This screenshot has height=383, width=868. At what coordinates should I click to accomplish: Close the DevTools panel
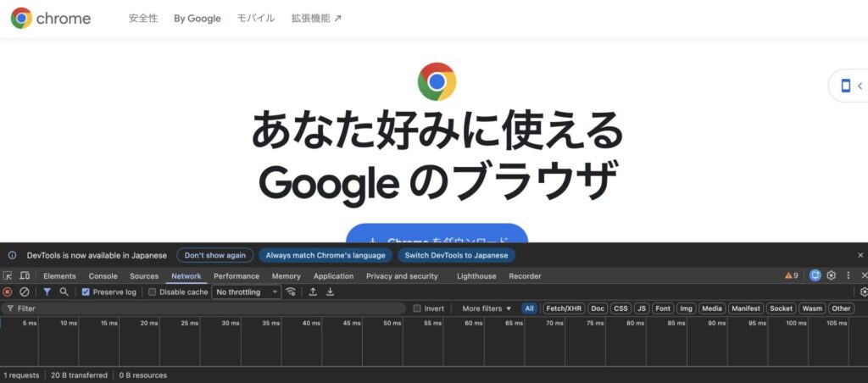point(864,275)
